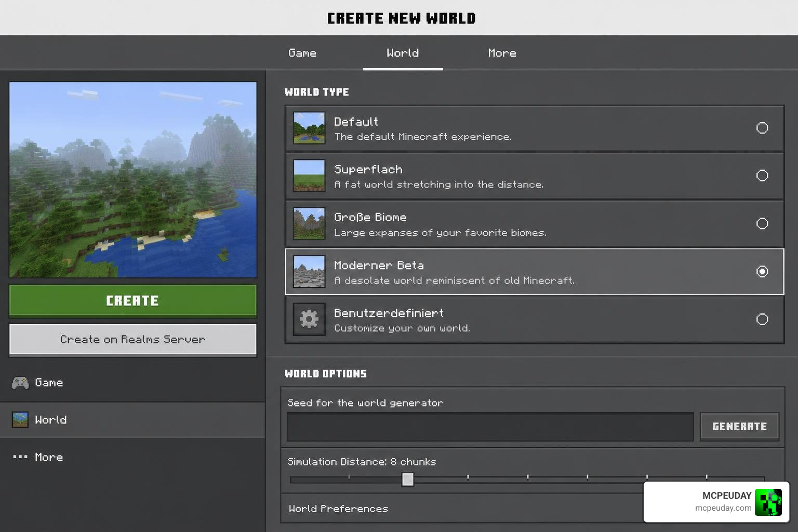Open More section in left sidebar
The width and height of the screenshot is (798, 532).
coord(132,457)
